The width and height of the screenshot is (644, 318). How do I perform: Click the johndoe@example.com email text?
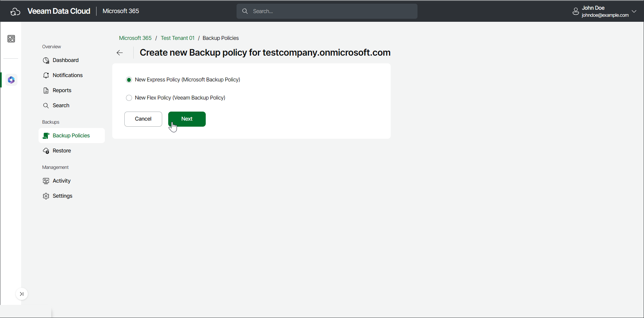[605, 15]
